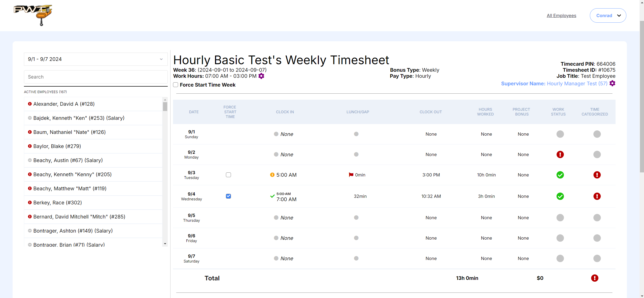
Task: Click into the employee Search field
Action: [x=96, y=77]
